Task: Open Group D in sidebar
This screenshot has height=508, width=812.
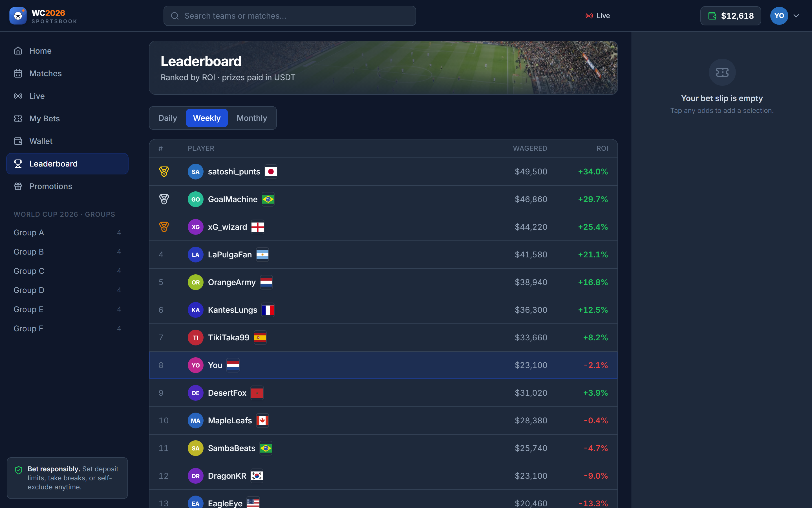Action: coord(67,290)
